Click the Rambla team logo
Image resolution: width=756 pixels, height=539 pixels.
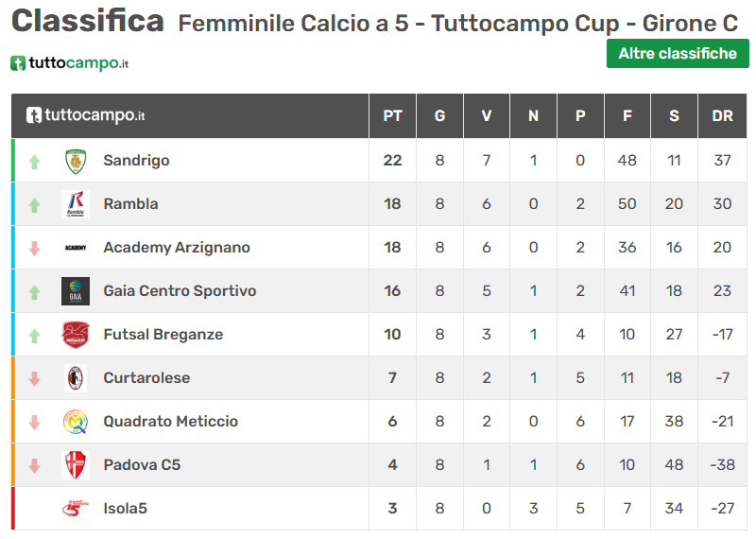coord(76,204)
